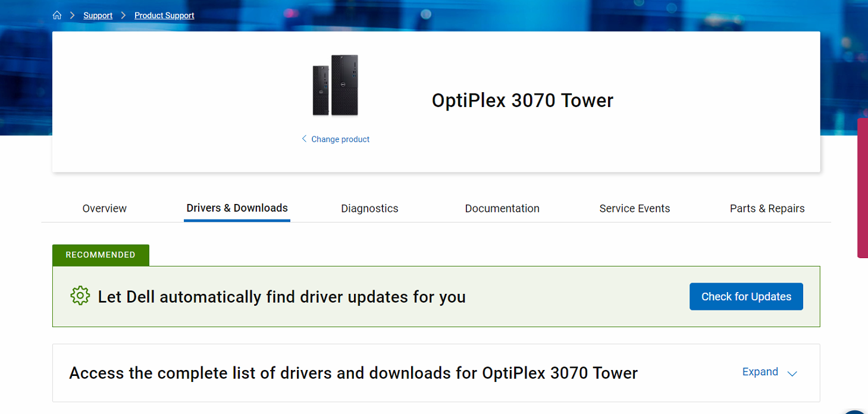Open the Support breadcrumb link
868x414 pixels.
(98, 15)
